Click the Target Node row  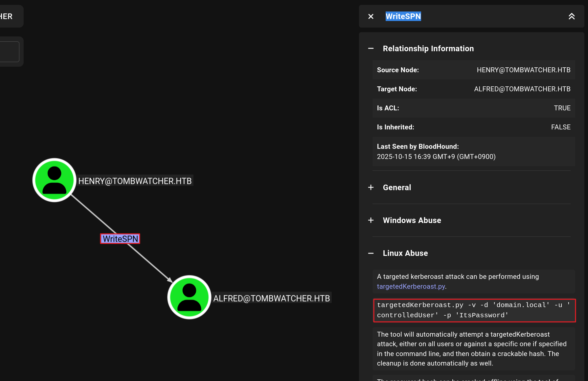click(x=473, y=89)
